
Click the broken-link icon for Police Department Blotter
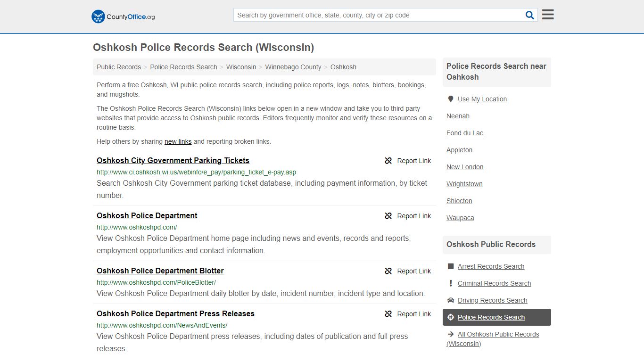[x=388, y=271]
